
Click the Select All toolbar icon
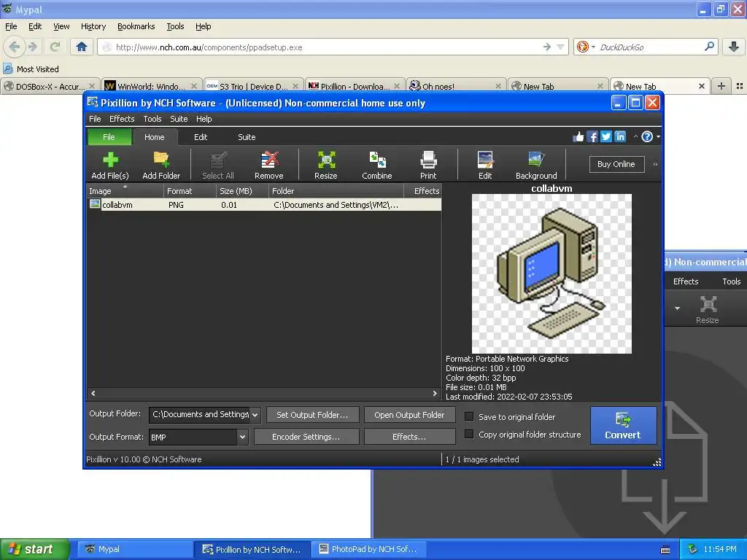217,165
